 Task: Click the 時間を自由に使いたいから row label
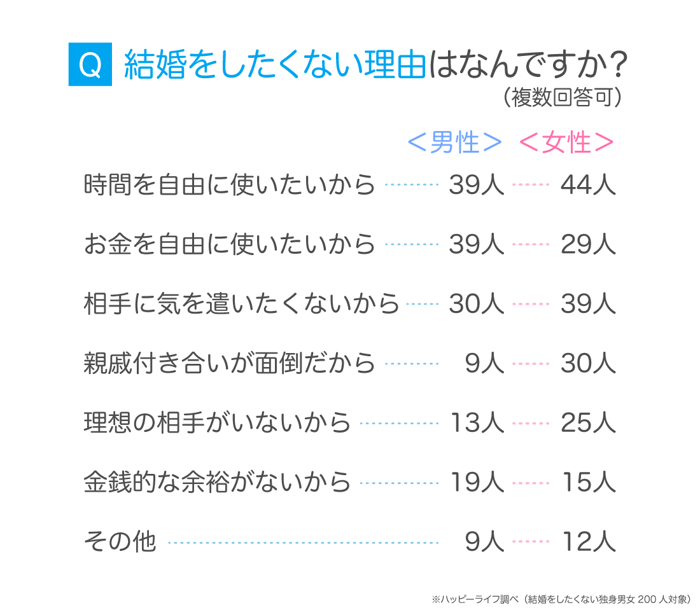(229, 185)
